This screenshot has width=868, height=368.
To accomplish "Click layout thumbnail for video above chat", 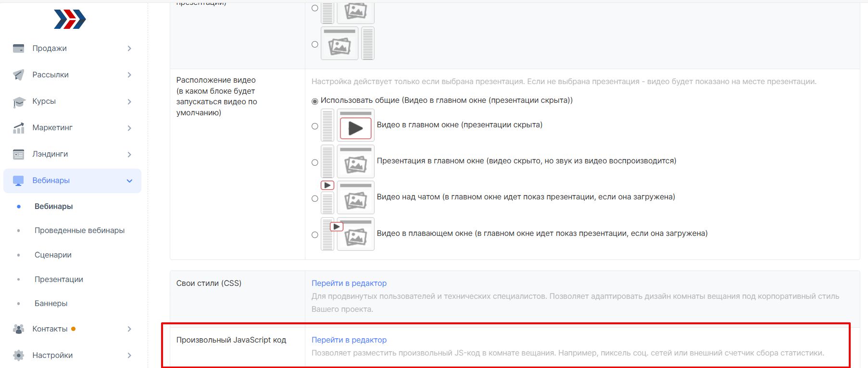I will coord(348,197).
